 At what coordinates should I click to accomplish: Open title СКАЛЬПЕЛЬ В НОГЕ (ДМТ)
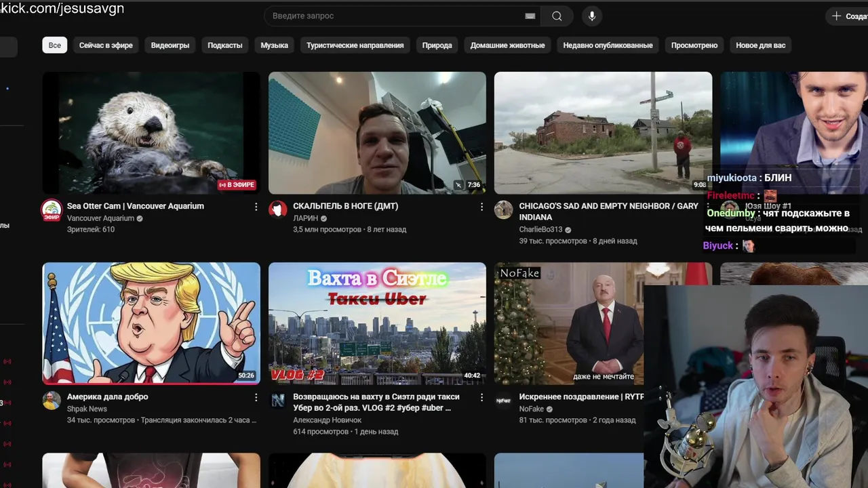(345, 206)
